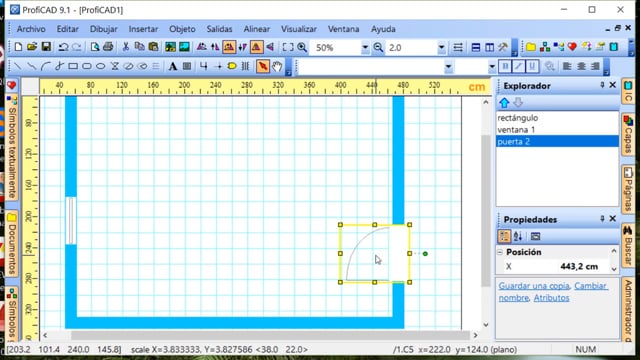Click the hammer tools icon
The width and height of the screenshot is (640, 360).
coord(503,47)
